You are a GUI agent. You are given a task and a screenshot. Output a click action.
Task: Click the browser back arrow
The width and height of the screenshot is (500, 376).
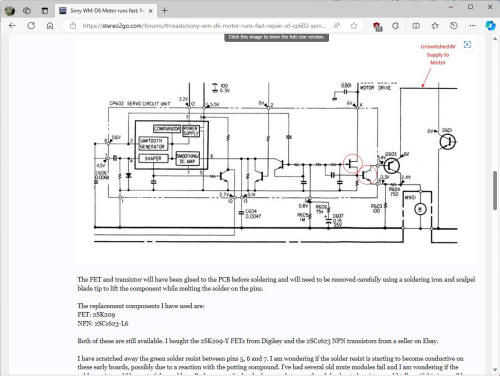(x=12, y=26)
